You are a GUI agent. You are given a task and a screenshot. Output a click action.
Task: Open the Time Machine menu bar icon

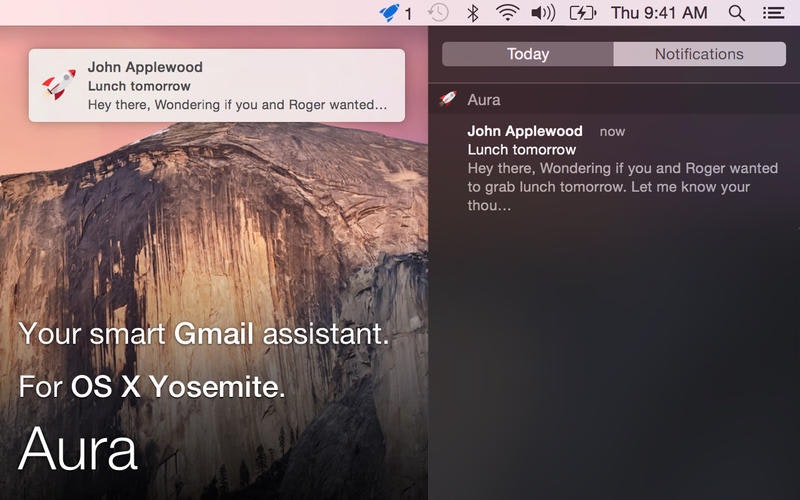438,12
